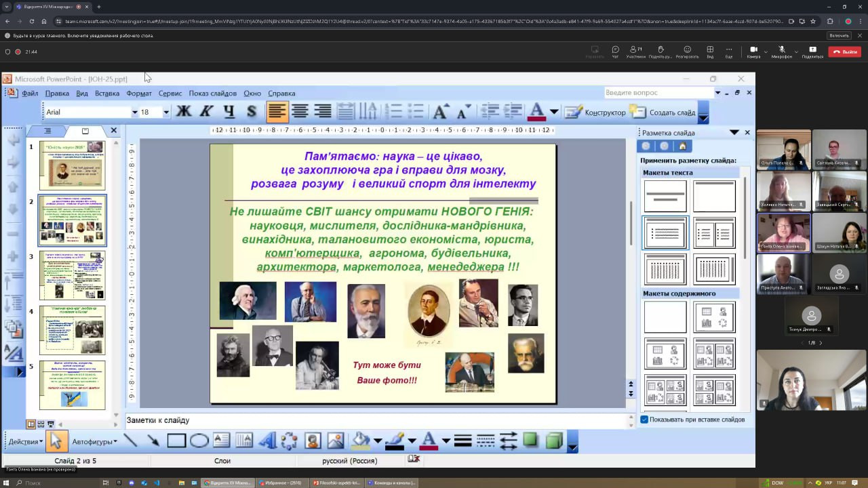
Task: Open the Показ слайдов menu
Action: point(212,94)
